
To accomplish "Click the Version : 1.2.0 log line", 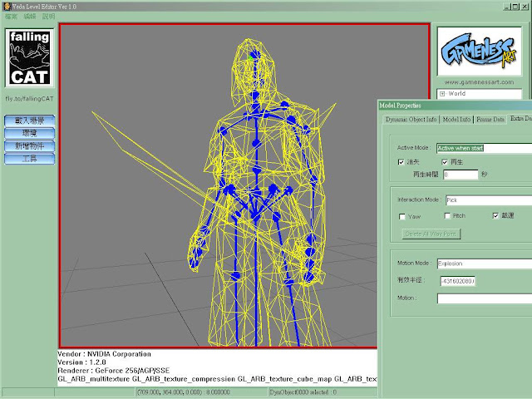I will point(81,362).
